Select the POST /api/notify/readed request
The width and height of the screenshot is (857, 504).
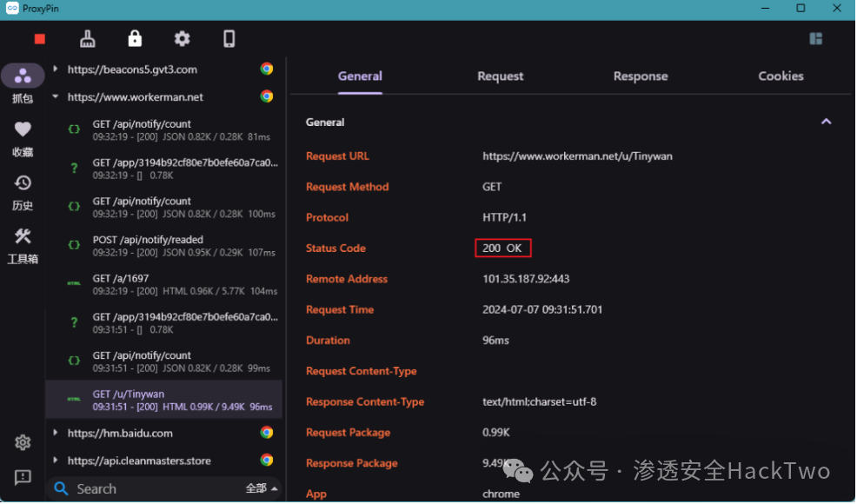(164, 245)
